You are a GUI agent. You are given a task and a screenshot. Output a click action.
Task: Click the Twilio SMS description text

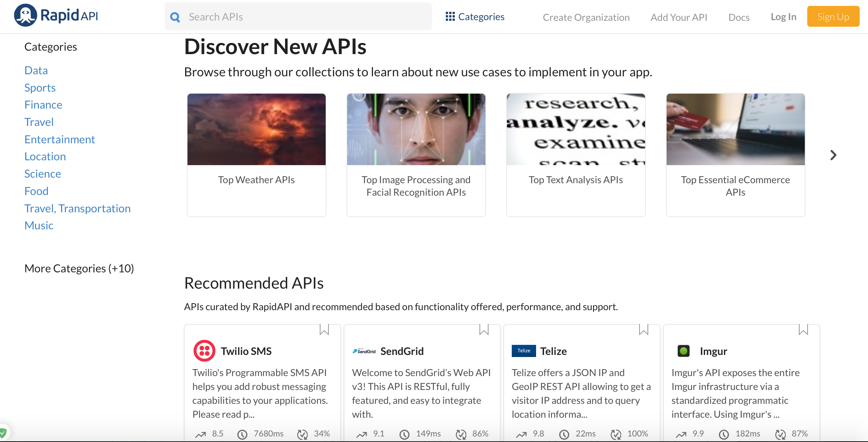[x=260, y=393]
